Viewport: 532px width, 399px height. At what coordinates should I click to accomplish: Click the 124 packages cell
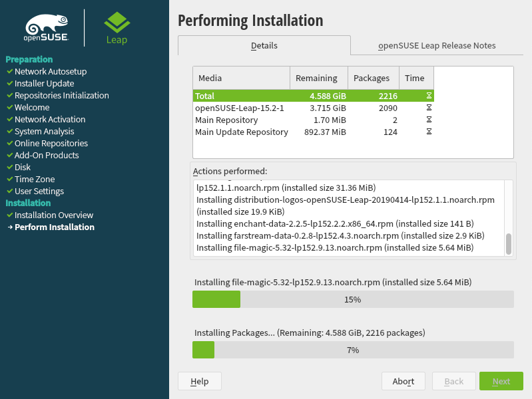390,132
